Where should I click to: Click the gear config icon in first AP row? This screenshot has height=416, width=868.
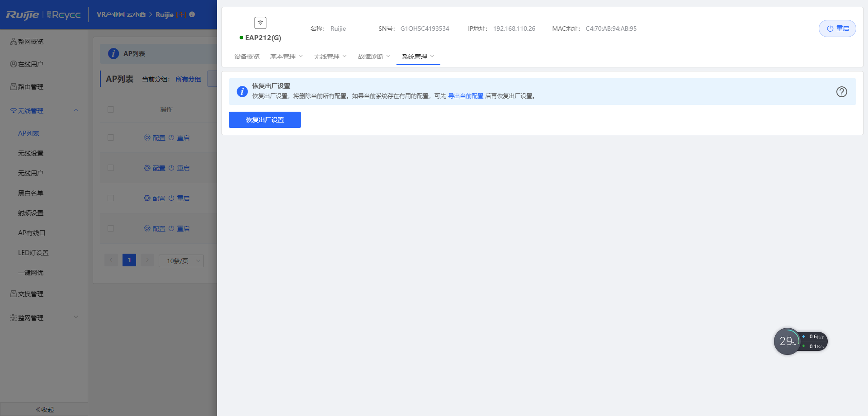[147, 137]
